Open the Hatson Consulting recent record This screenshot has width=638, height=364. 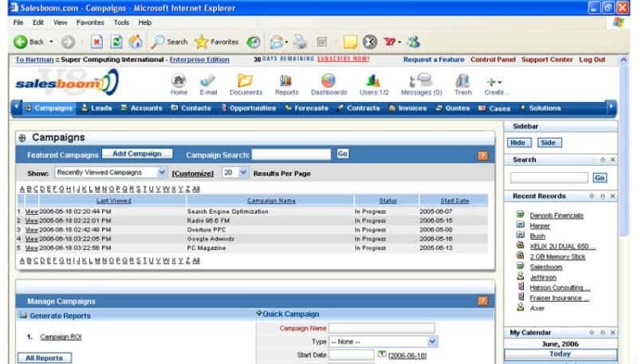pos(560,288)
